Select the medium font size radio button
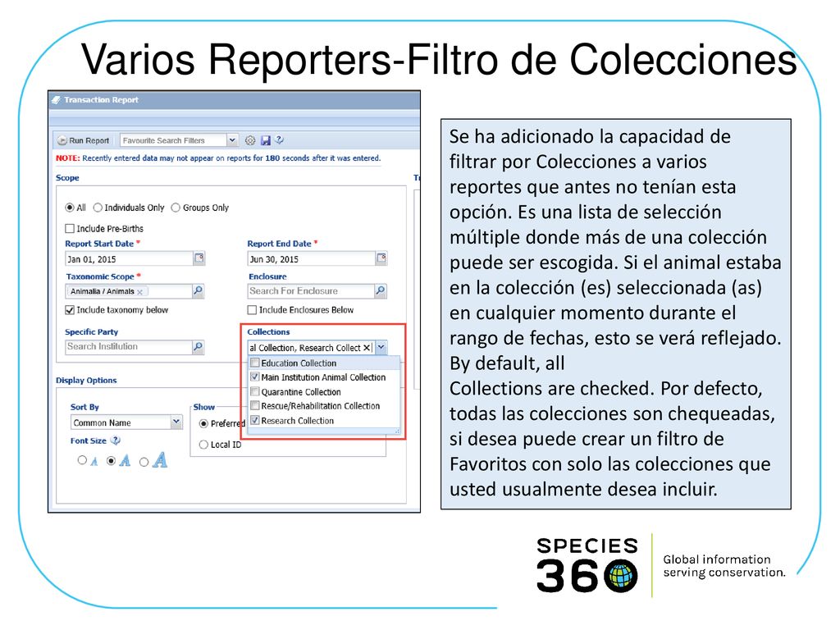This screenshot has width=840, height=630. coord(111,460)
